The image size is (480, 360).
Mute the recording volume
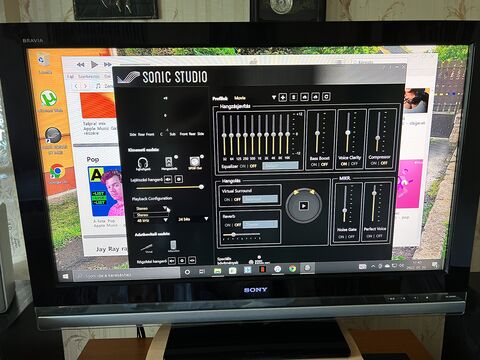pos(172,261)
